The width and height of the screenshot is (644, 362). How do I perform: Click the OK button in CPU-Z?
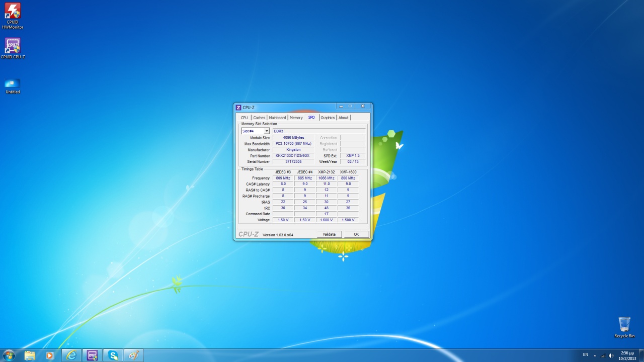pos(356,234)
